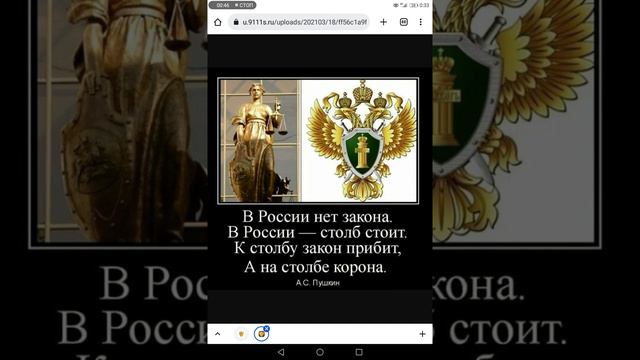640x360 pixels.
Task: Open a new tab with top plus
Action: [x=383, y=22]
